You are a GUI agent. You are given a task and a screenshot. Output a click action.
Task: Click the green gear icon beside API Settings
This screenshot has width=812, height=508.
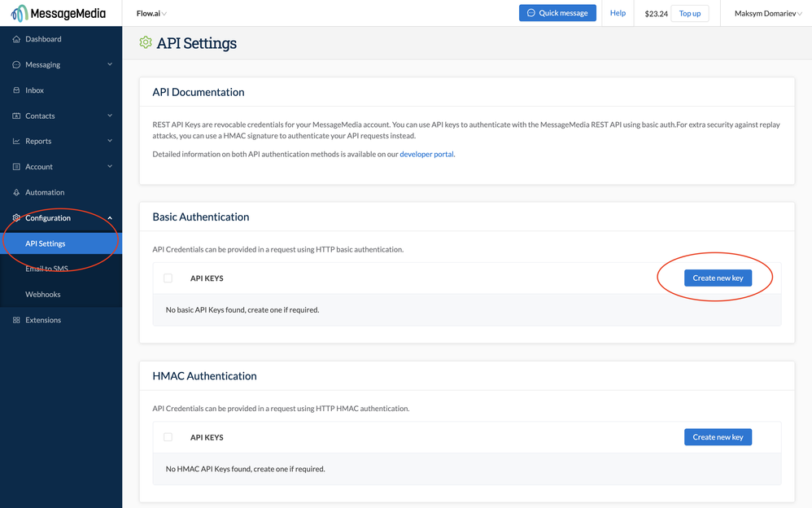coord(146,42)
